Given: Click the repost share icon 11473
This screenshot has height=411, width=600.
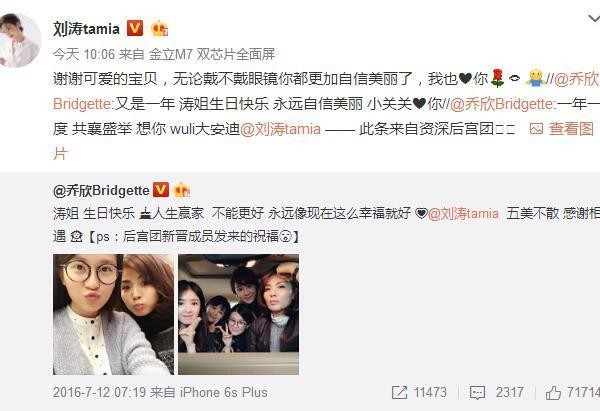Looking at the screenshot, I should click(x=399, y=393).
